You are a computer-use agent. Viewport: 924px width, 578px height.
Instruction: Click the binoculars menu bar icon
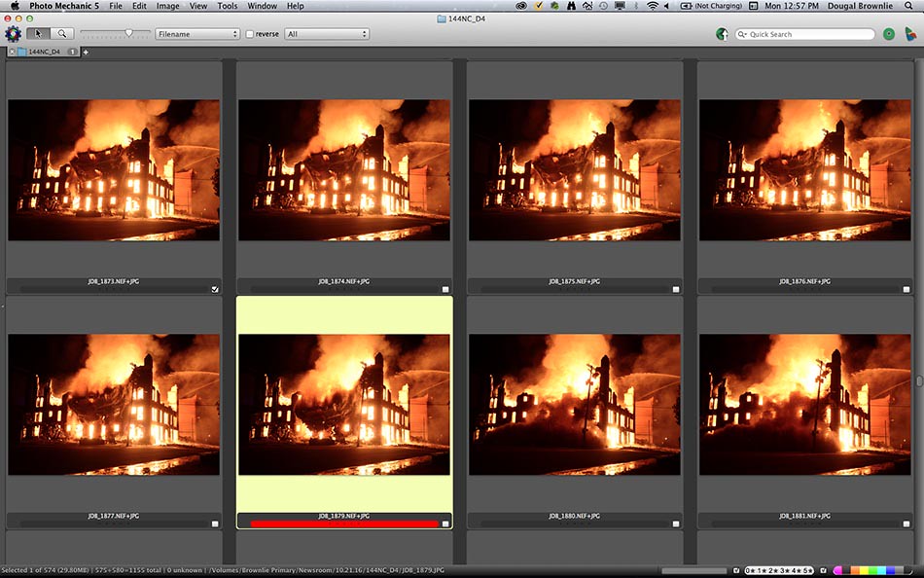pyautogui.click(x=572, y=6)
